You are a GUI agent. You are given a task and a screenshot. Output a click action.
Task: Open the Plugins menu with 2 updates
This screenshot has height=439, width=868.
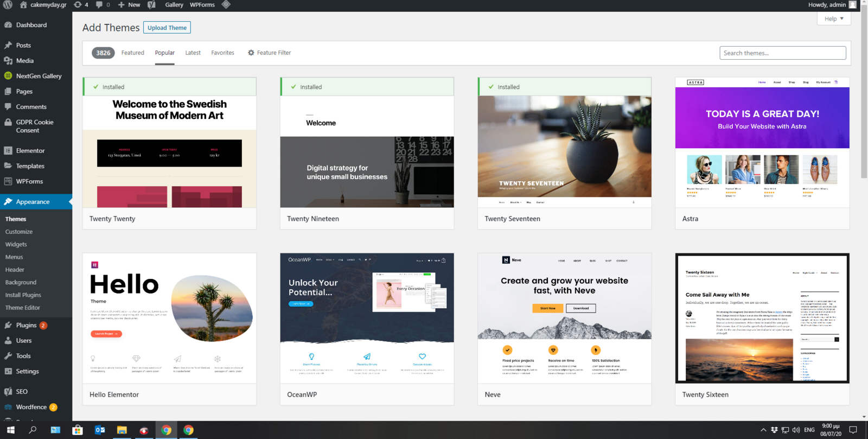(x=36, y=325)
